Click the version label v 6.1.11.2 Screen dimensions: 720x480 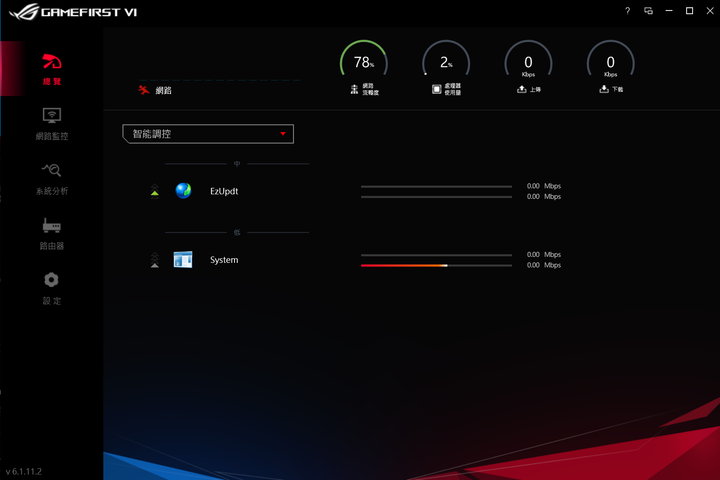coord(24,472)
